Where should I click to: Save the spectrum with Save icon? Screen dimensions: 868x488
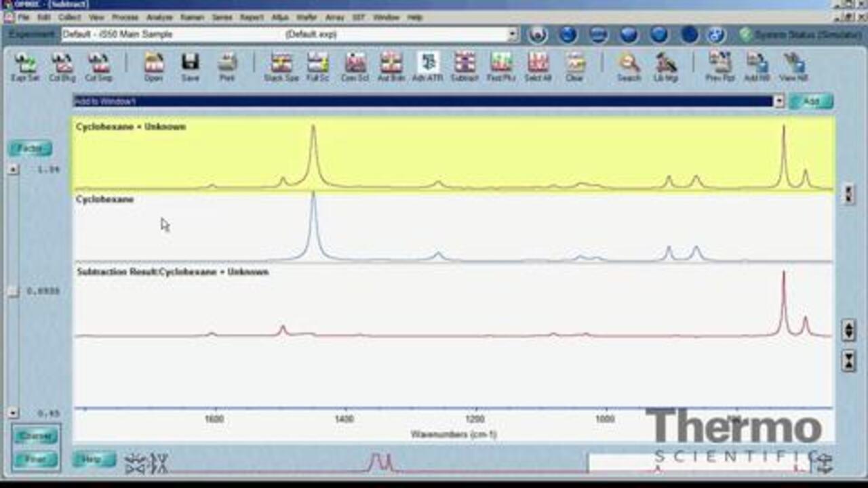(190, 66)
